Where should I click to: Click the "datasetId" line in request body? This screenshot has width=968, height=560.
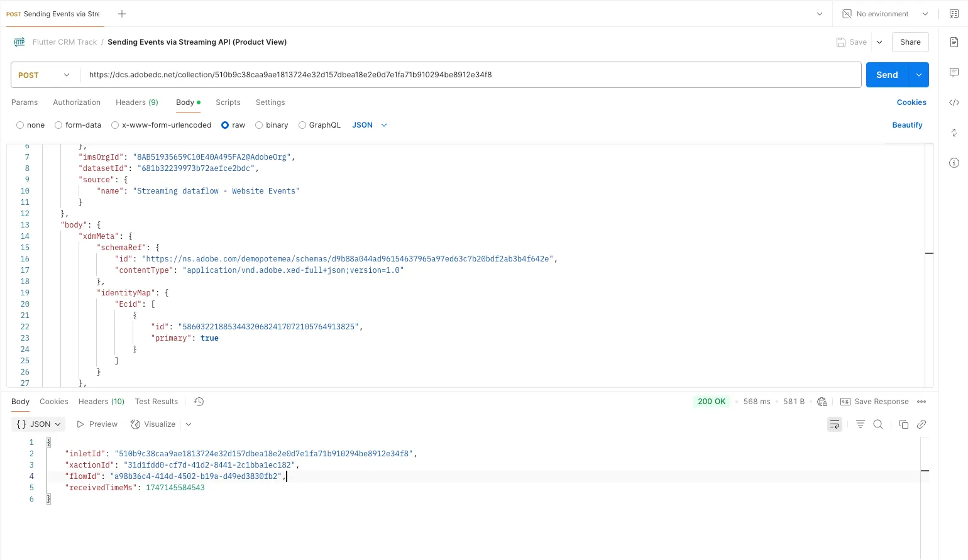[168, 168]
